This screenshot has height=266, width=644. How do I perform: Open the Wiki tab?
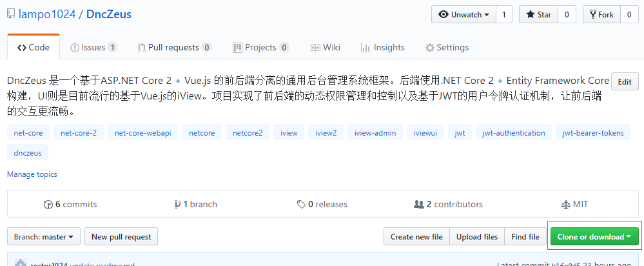326,48
